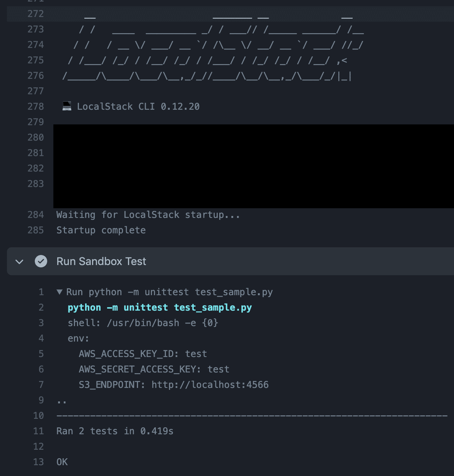Image resolution: width=454 pixels, height=476 pixels.
Task: Click line number 272 to link it
Action: pyautogui.click(x=36, y=14)
